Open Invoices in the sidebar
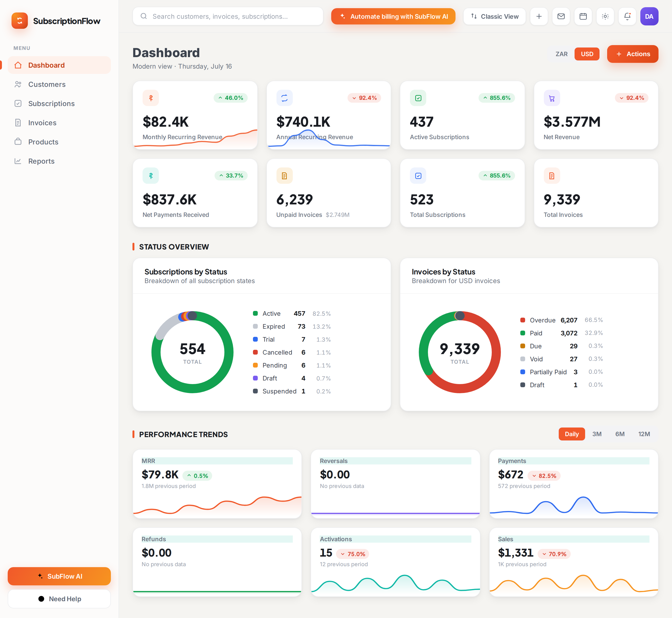 pos(59,123)
